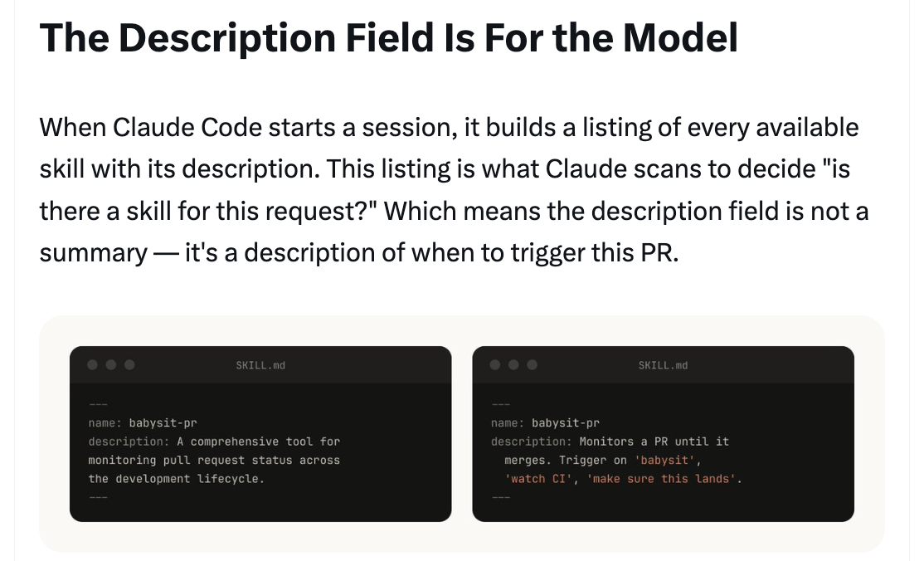
Task: Click the third window dot in left code panel
Action: [x=129, y=364]
